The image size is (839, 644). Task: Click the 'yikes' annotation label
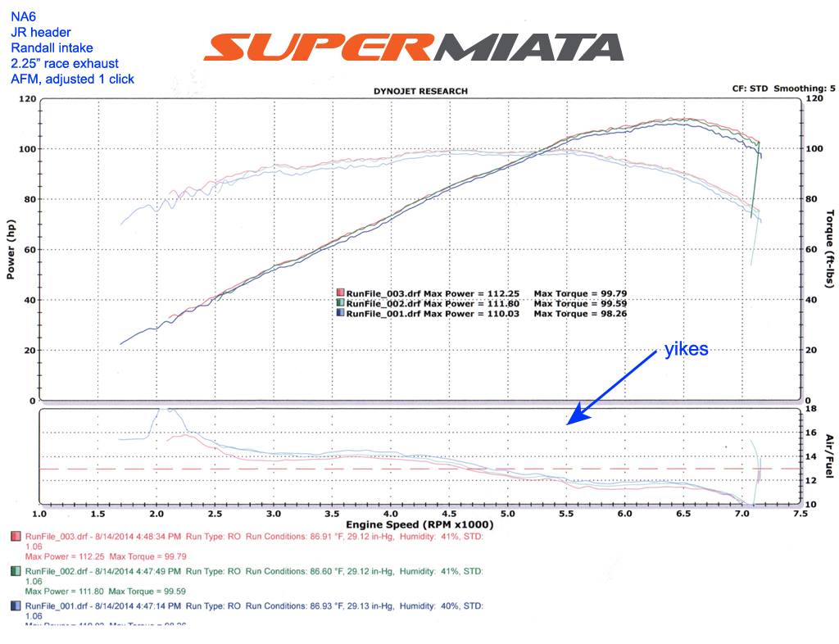coord(686,349)
